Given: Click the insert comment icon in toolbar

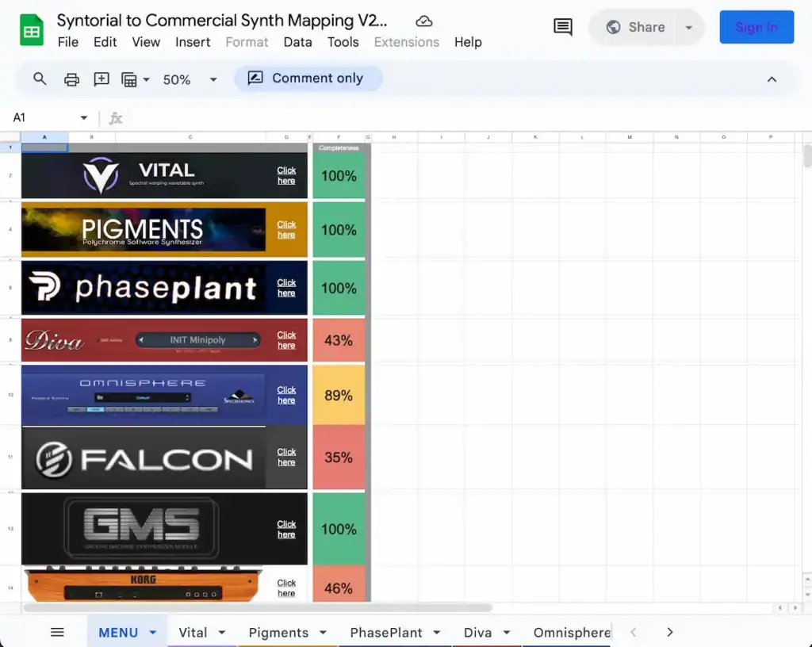Looking at the screenshot, I should [x=101, y=78].
